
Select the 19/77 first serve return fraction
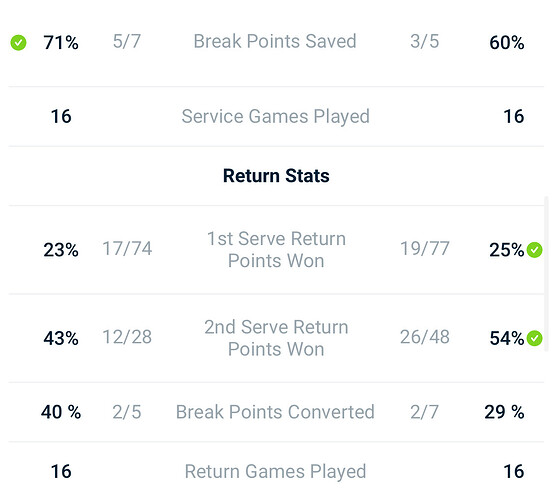425,249
